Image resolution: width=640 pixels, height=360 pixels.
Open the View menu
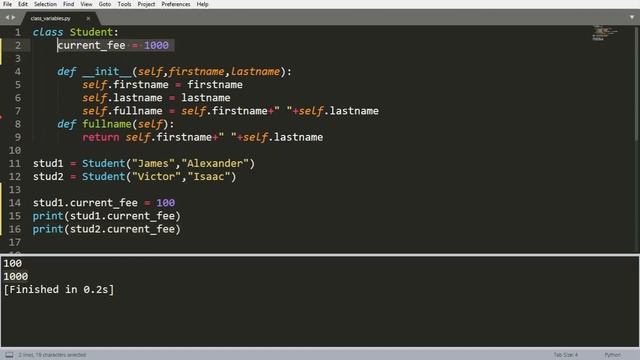point(86,4)
